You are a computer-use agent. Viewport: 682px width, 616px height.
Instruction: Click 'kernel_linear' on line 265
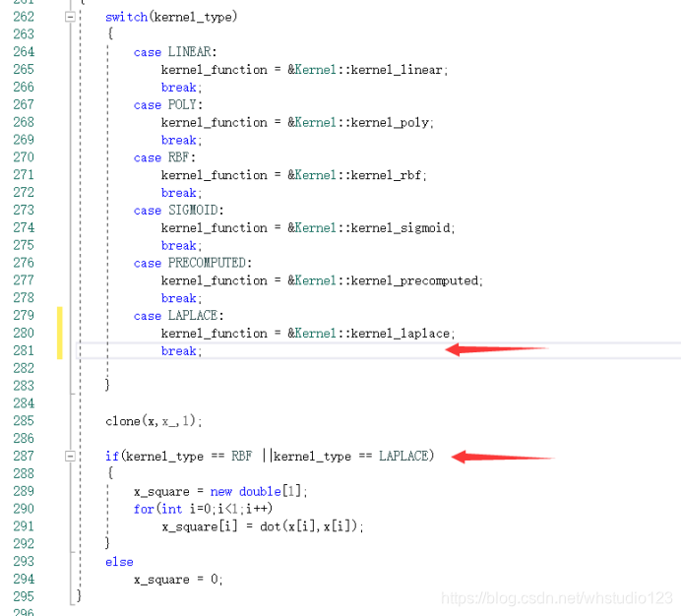click(397, 70)
